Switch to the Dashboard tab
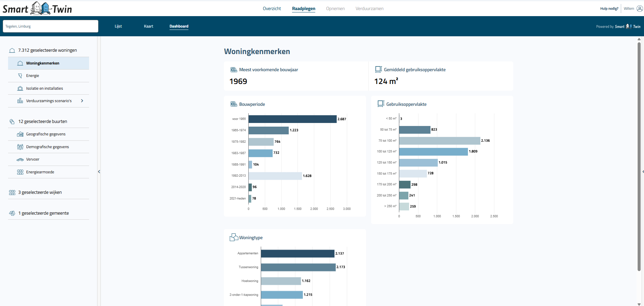 [x=179, y=26]
